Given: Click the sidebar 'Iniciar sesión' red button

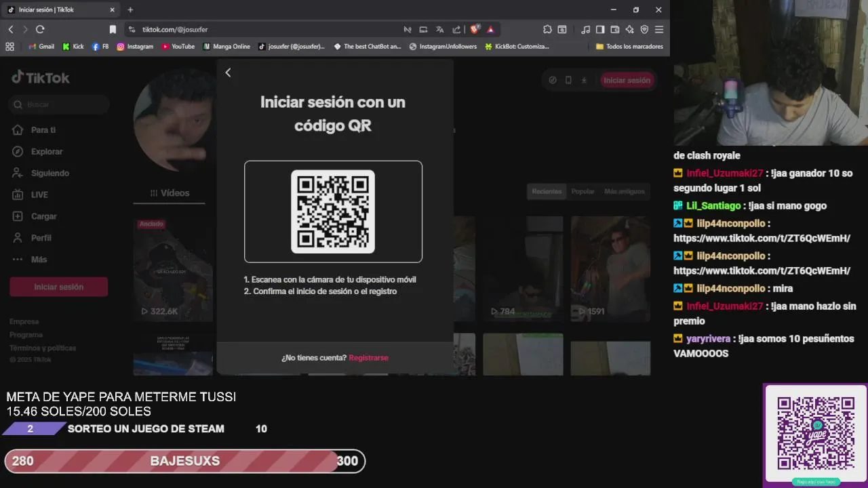Looking at the screenshot, I should tap(59, 287).
